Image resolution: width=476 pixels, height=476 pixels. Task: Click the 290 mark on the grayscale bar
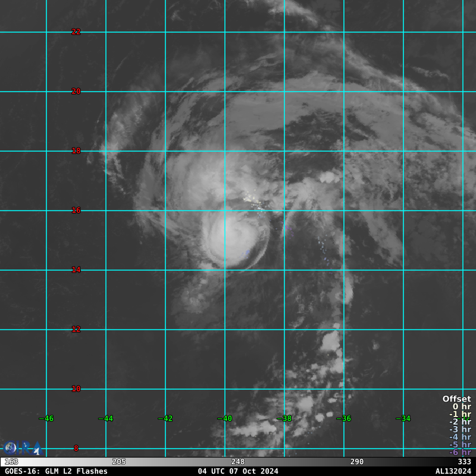[357, 462]
